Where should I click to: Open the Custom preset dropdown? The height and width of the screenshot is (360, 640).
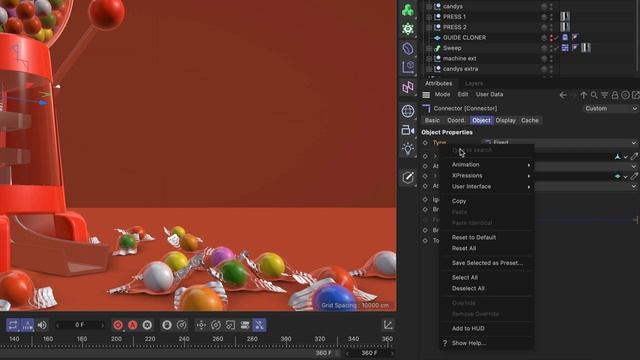(610, 109)
